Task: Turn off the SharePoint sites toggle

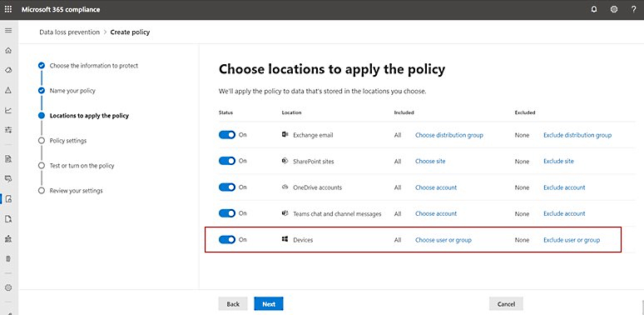Action: 227,161
